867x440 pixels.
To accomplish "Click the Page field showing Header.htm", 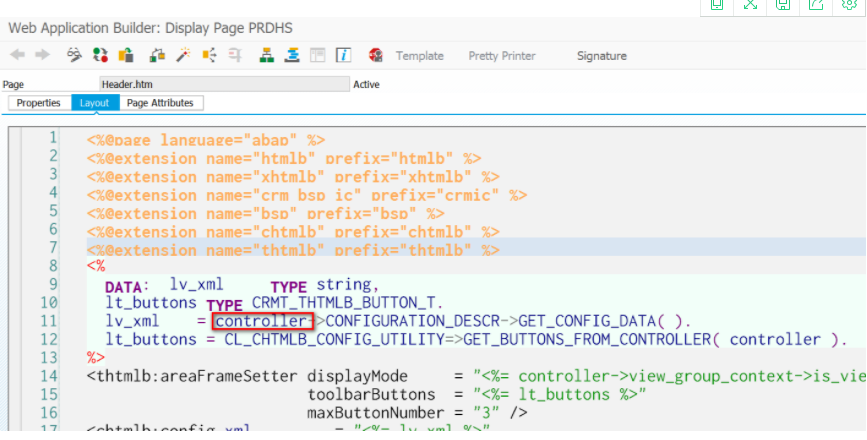I will click(224, 85).
